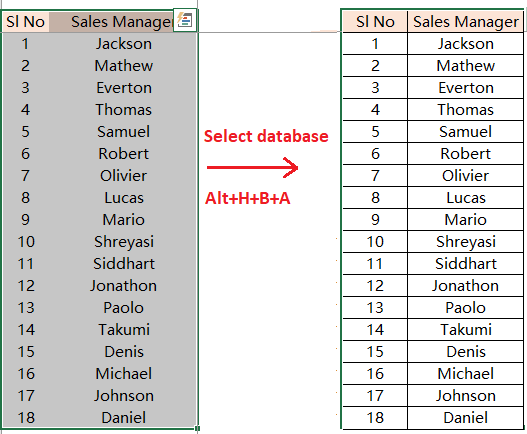Select the Daniel cell in the right table
This screenshot has height=434, width=527.
465,418
